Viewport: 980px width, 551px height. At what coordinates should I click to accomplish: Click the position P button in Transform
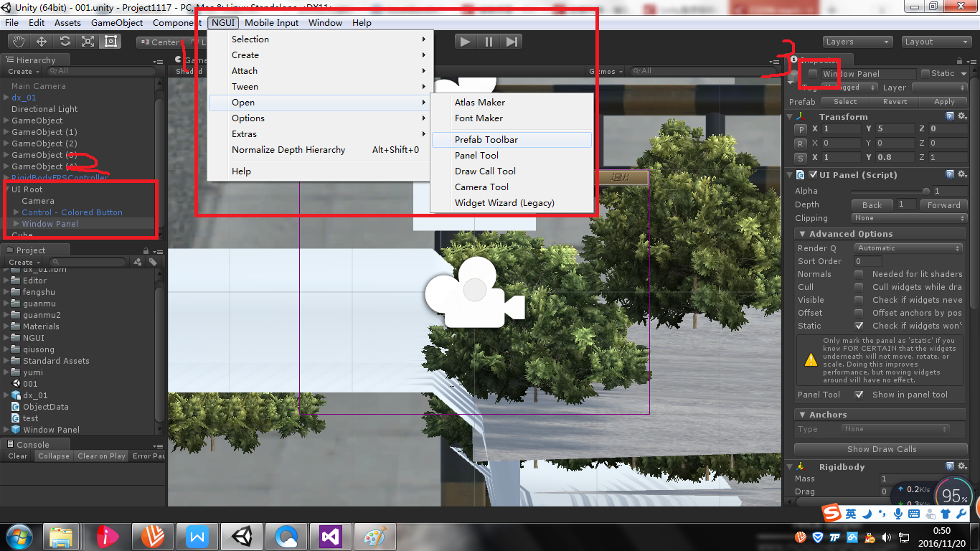click(801, 129)
